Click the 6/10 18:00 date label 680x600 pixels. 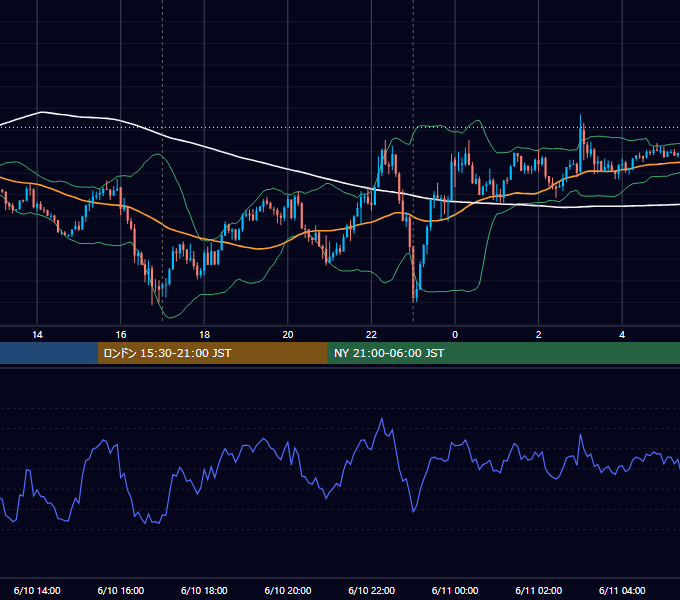204,590
